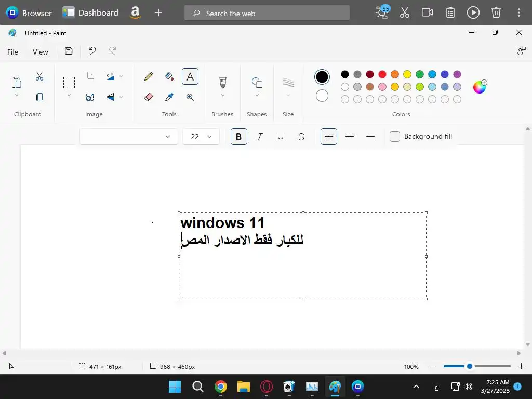This screenshot has width=532, height=399.
Task: Pick the red color swatch
Action: click(x=382, y=74)
